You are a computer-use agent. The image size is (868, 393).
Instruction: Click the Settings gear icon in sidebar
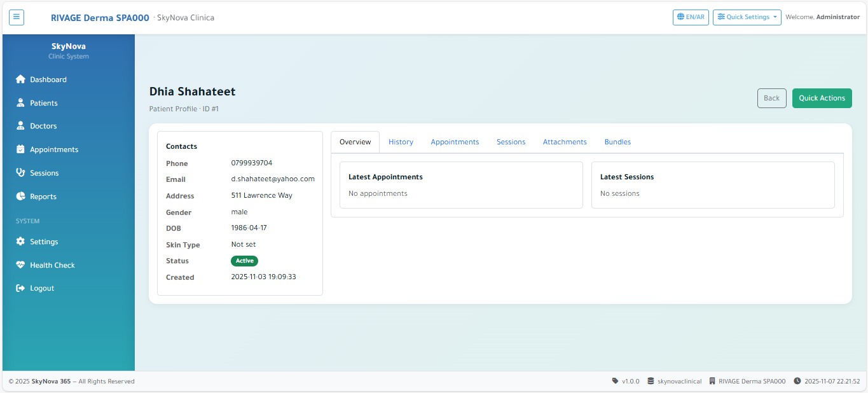point(20,242)
